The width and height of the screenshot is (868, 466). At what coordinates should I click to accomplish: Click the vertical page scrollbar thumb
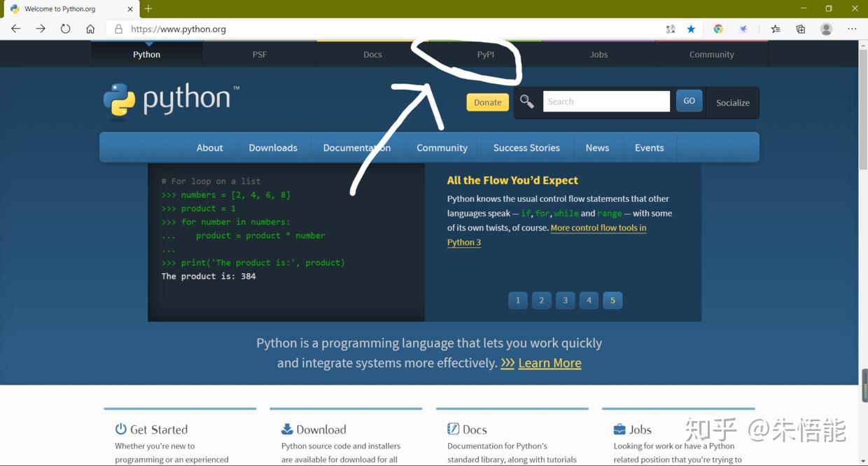[863, 109]
